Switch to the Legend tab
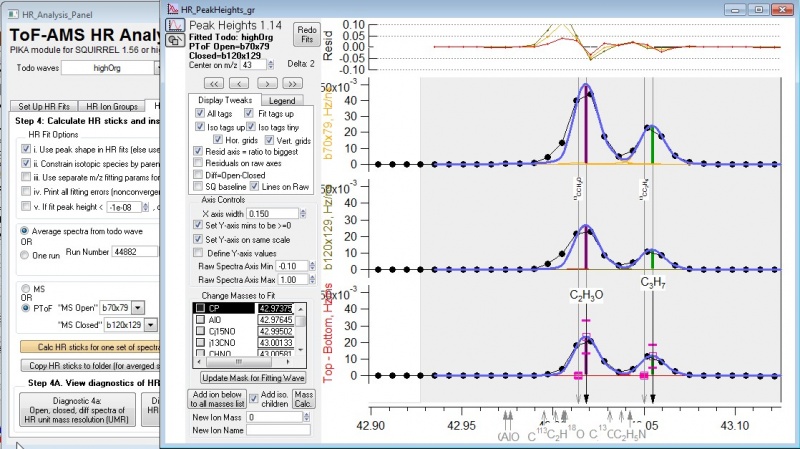This screenshot has width=800, height=449. (x=281, y=100)
